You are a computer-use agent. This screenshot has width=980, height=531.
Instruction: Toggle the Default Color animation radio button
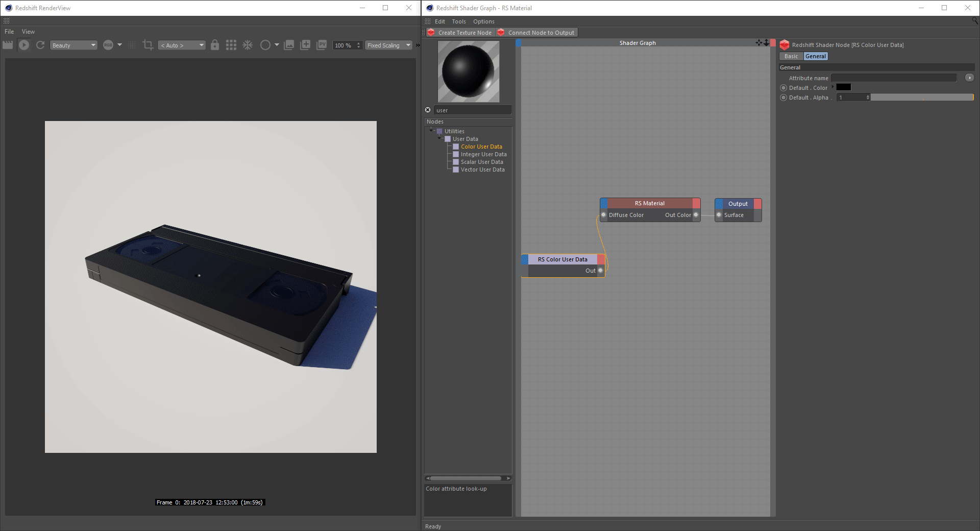(x=783, y=88)
